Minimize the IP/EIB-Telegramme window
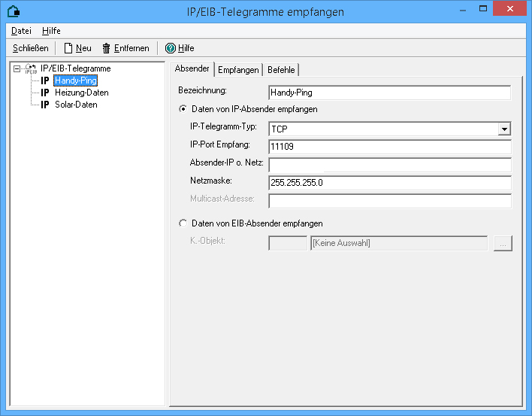The width and height of the screenshot is (532, 416). pos(462,9)
